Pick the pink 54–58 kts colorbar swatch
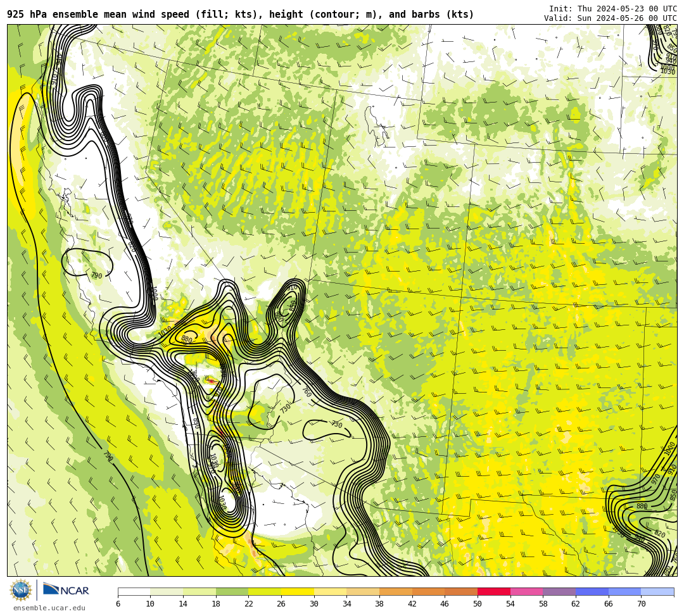Screen dimensions: 684x616 [526, 591]
